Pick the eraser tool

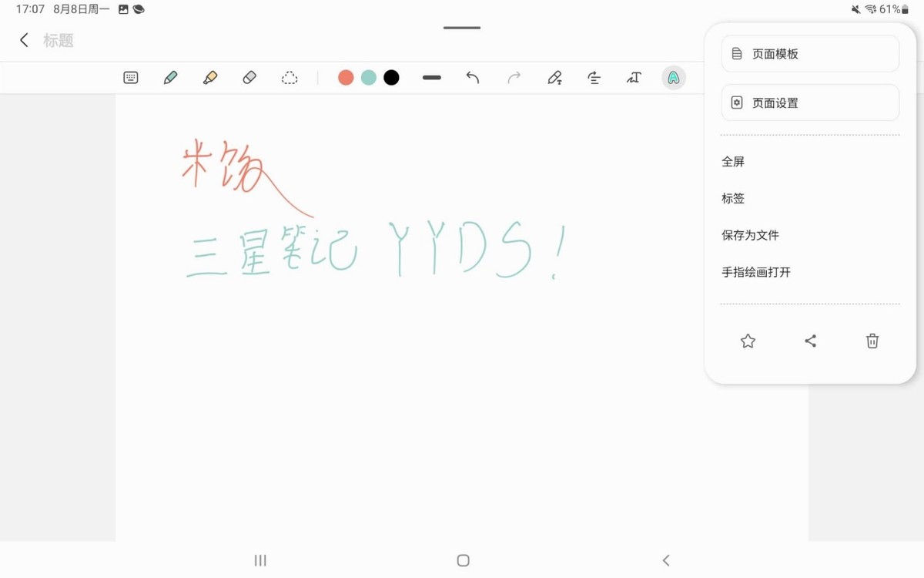pyautogui.click(x=249, y=77)
